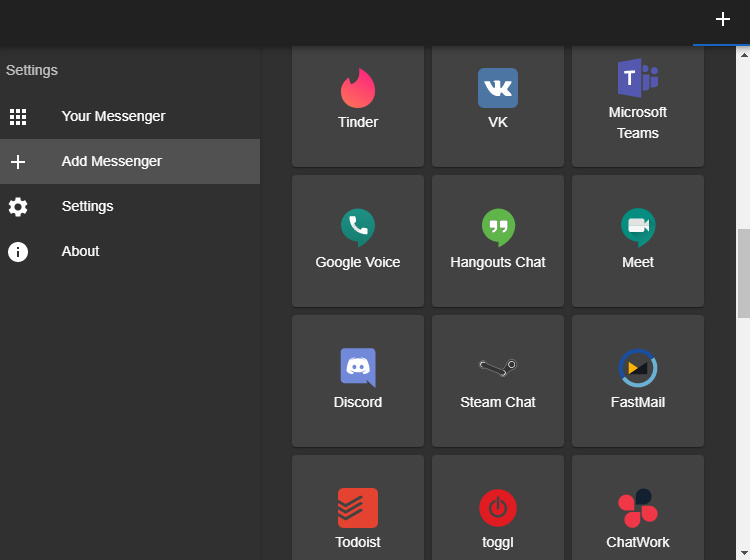This screenshot has height=560, width=750.
Task: Click the Settings gear icon
Action: (18, 207)
